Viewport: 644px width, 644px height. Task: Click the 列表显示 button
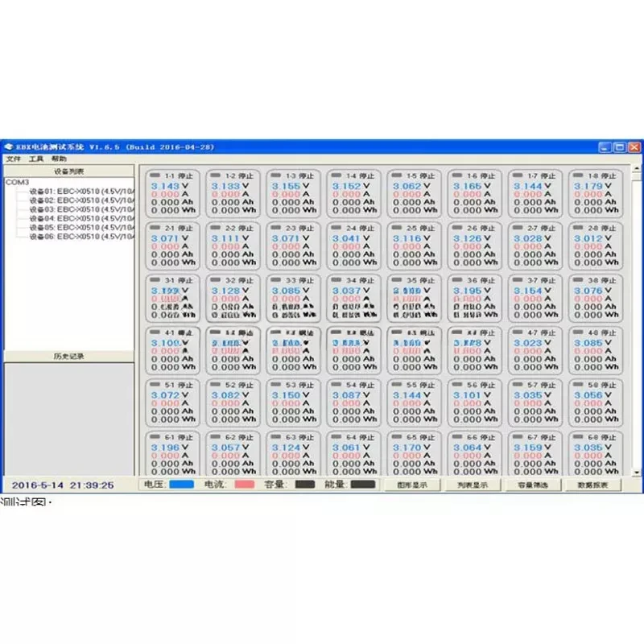(x=473, y=485)
